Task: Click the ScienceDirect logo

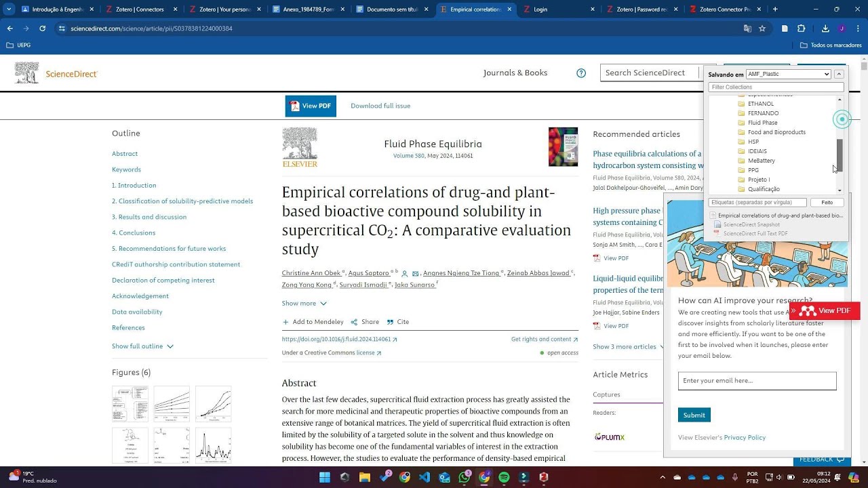Action: click(x=56, y=73)
